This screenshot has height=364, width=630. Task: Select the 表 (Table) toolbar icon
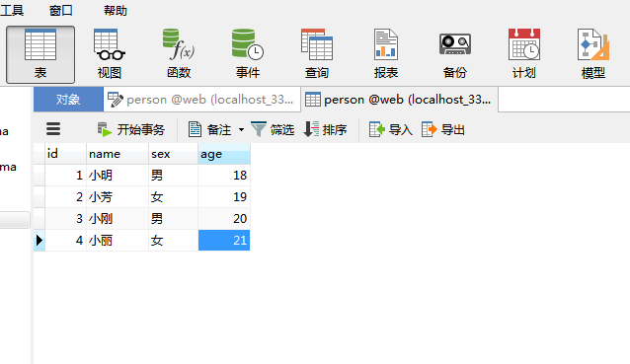click(x=40, y=54)
